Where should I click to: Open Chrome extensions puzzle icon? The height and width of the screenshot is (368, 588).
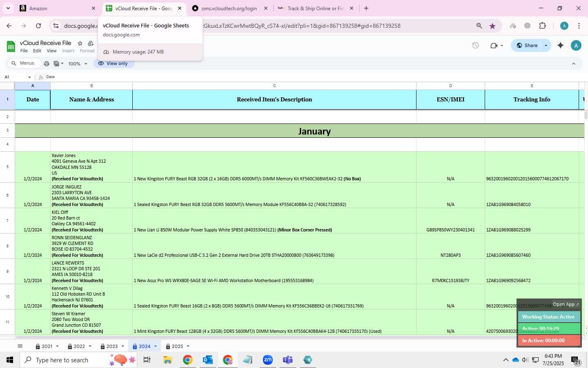tap(542, 26)
